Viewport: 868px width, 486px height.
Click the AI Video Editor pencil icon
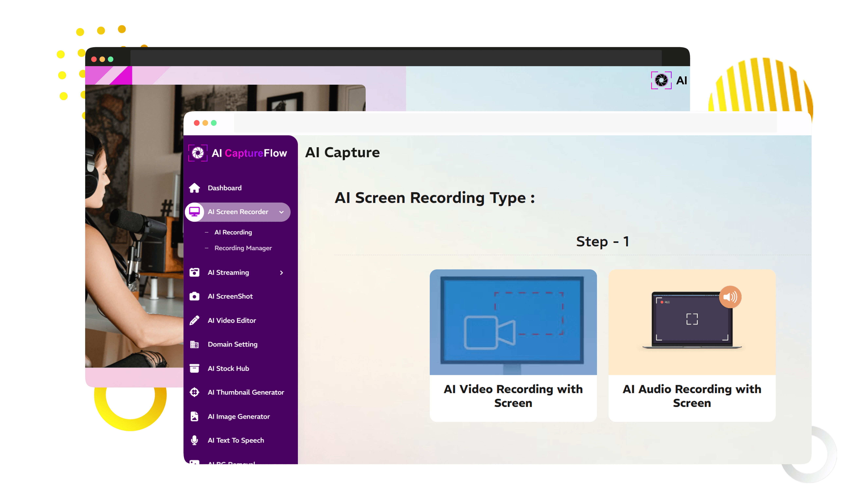coord(194,320)
